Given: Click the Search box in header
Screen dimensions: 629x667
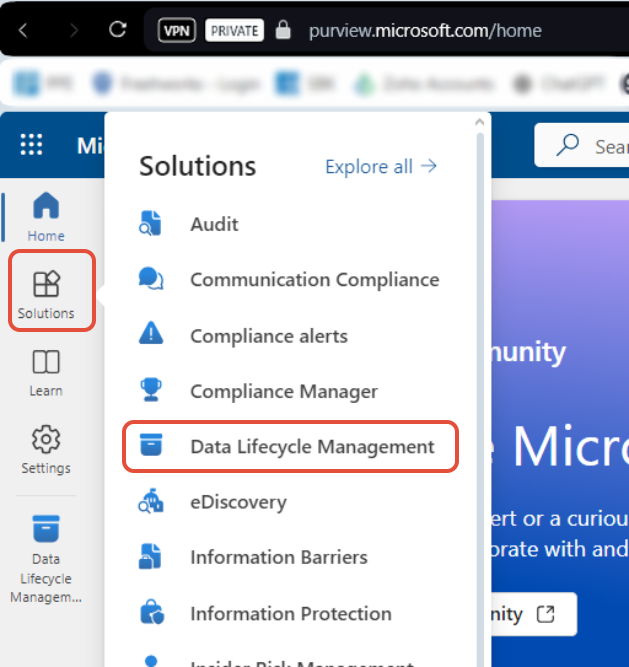Looking at the screenshot, I should click(x=582, y=145).
